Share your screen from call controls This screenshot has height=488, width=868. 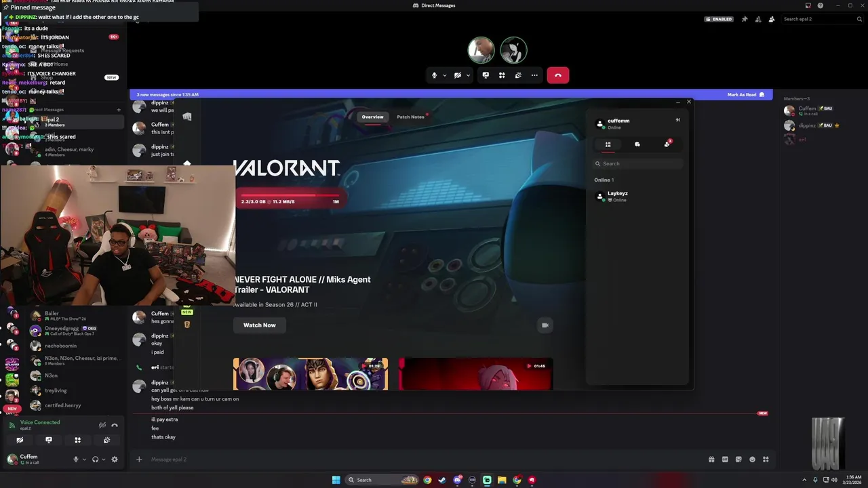tap(486, 75)
